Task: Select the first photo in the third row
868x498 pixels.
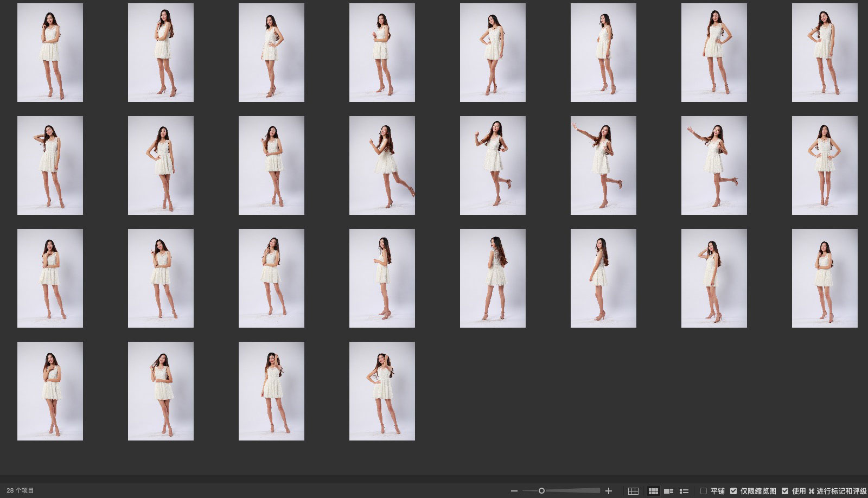Action: [x=50, y=278]
